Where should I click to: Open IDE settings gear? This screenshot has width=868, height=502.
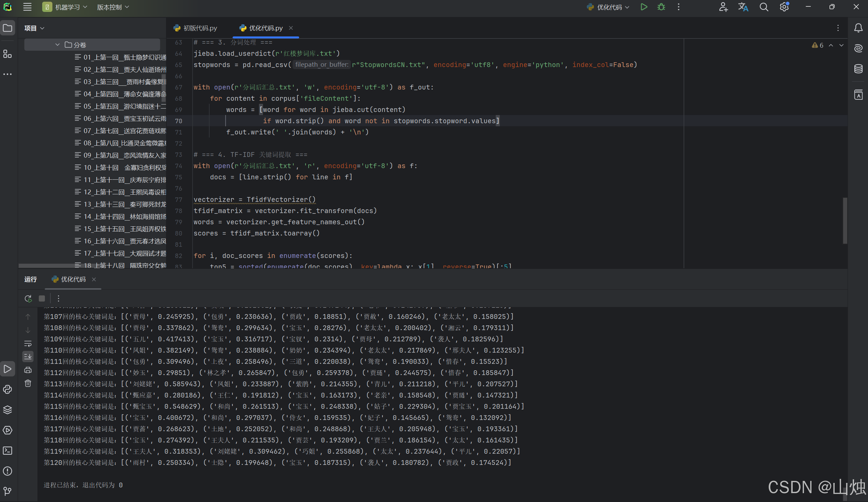pos(784,7)
